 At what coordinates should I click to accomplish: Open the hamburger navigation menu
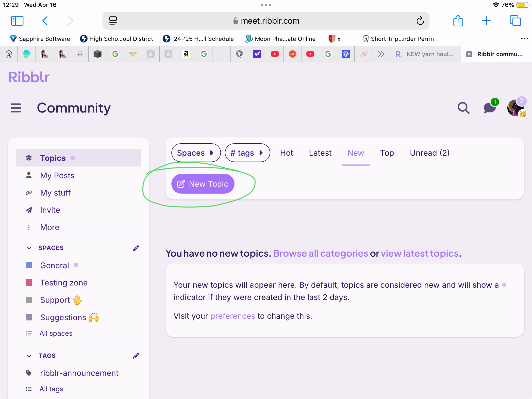tap(16, 108)
